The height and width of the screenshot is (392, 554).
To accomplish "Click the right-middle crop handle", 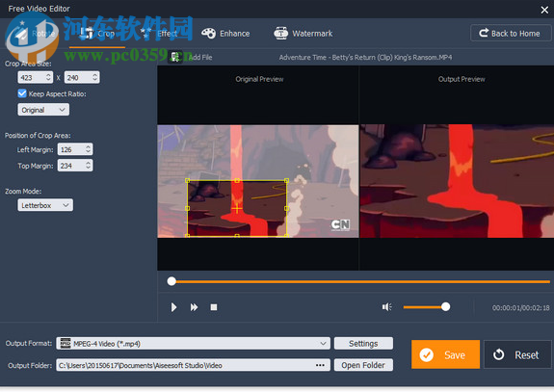I will click(x=286, y=208).
